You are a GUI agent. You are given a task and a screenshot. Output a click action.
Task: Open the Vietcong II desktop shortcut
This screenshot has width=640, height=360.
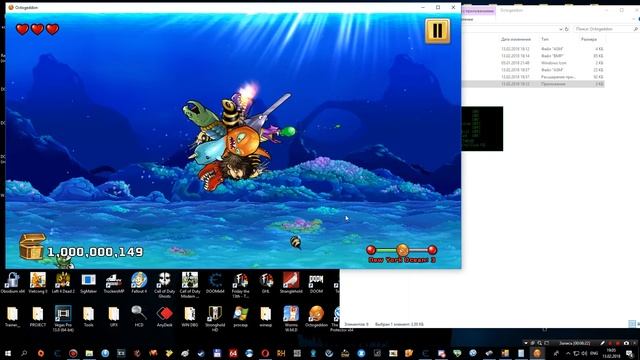pyautogui.click(x=38, y=283)
